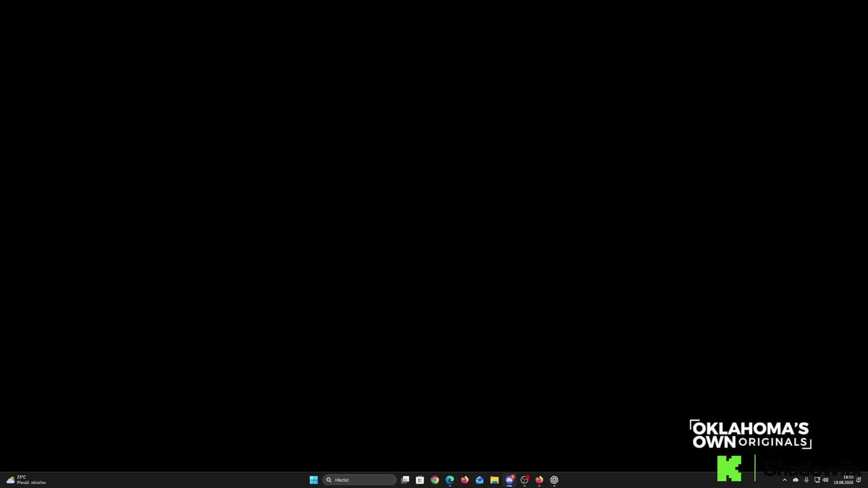Open the Windows Start menu
Screen dimensions: 868x488
click(x=313, y=480)
